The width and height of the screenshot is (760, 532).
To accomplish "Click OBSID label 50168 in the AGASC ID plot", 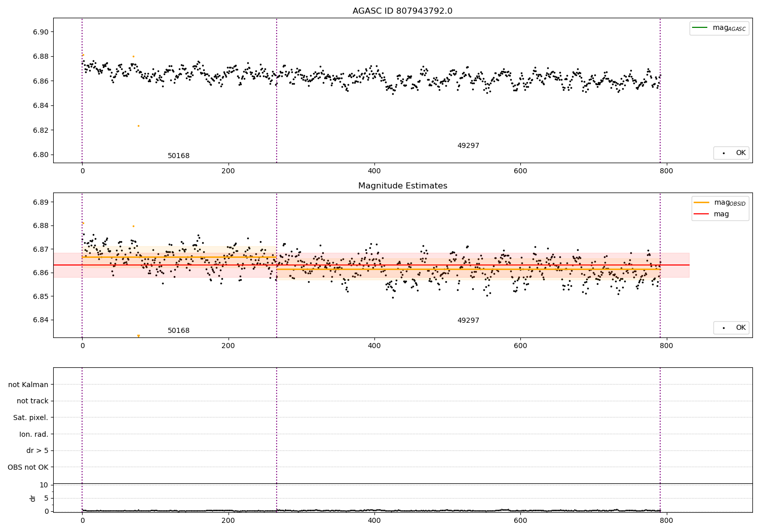I will (x=178, y=156).
